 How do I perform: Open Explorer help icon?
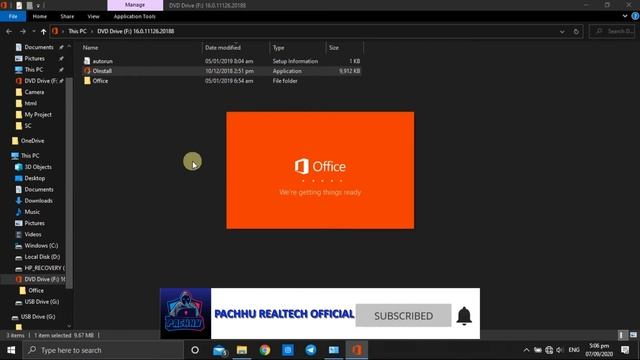click(x=635, y=16)
